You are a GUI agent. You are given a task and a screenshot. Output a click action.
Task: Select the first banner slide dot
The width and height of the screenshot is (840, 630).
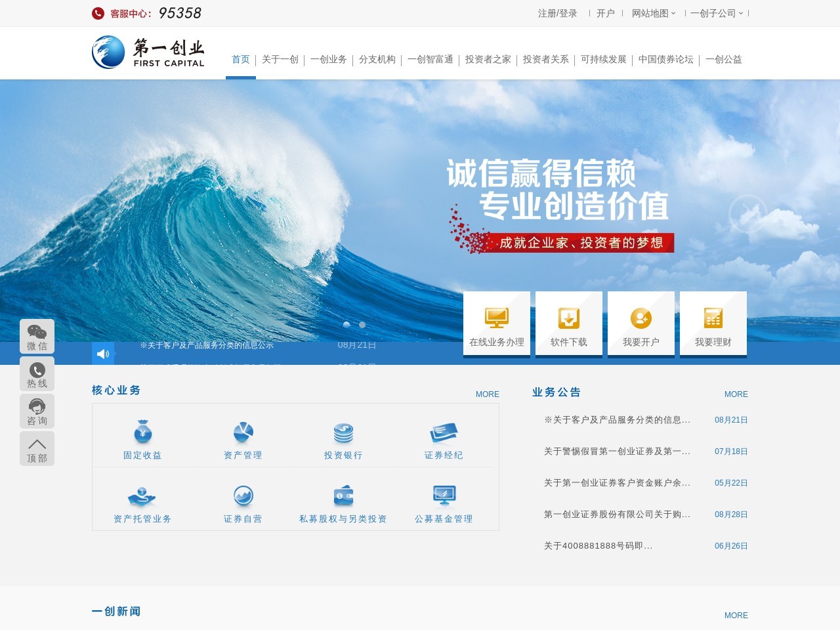pos(346,325)
